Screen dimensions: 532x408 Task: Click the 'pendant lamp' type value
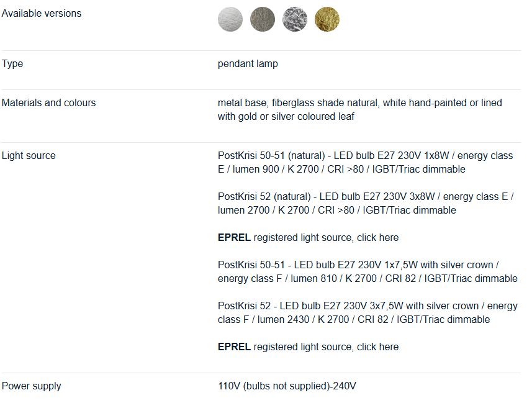(248, 64)
